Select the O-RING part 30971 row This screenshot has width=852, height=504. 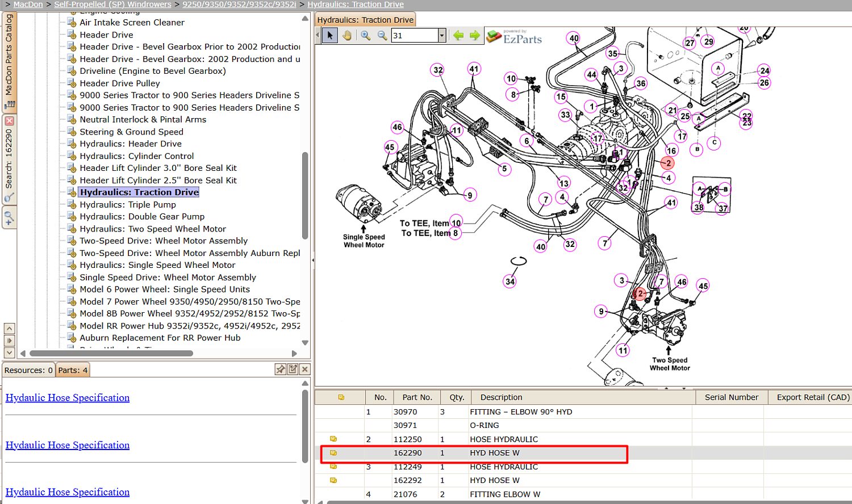583,426
